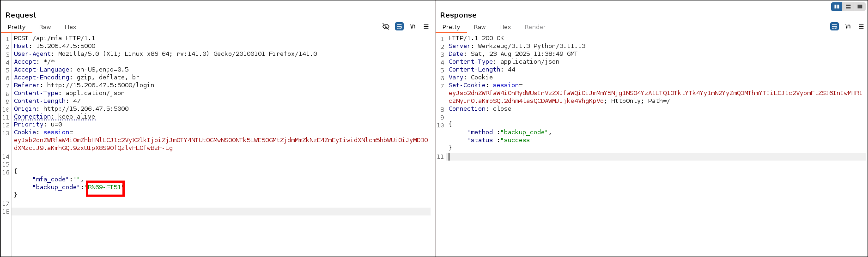868x257 pixels.
Task: Switch to combined tabbed layout view
Action: point(859,6)
